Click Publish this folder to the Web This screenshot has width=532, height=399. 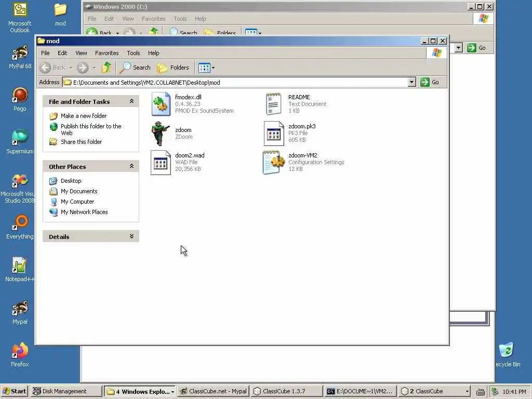(x=91, y=129)
